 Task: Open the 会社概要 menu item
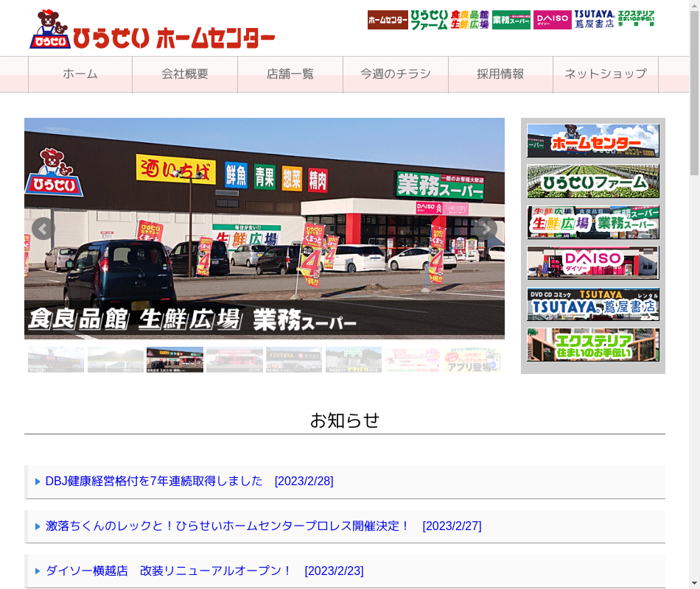pyautogui.click(x=185, y=74)
